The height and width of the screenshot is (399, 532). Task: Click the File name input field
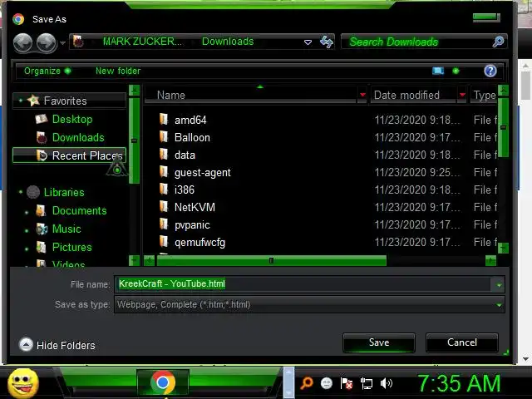click(303, 284)
